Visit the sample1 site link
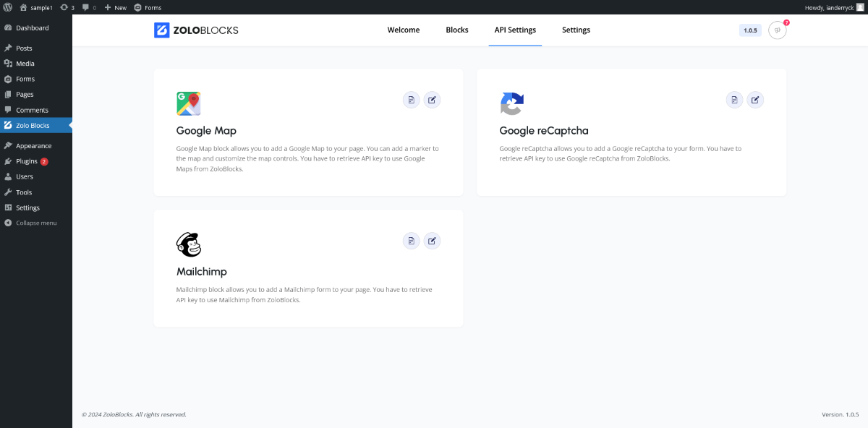The image size is (868, 428). tap(36, 7)
